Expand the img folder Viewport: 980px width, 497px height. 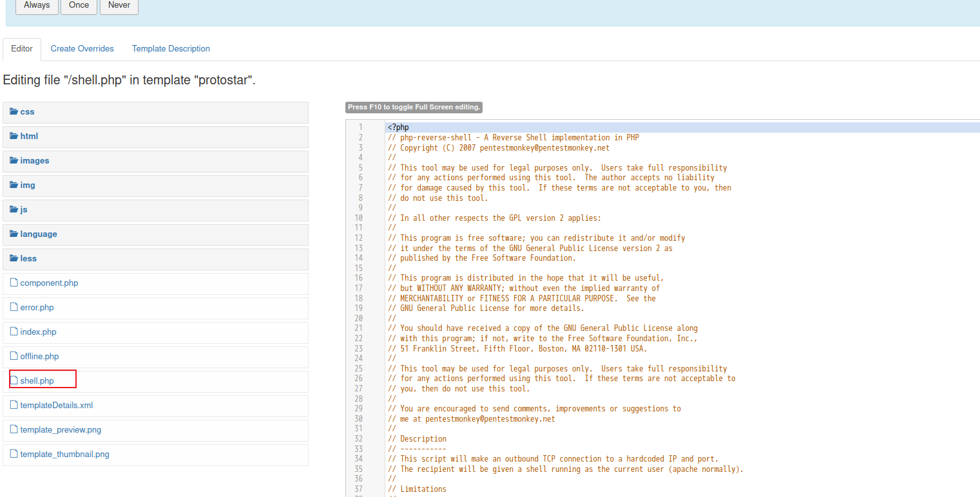click(155, 185)
